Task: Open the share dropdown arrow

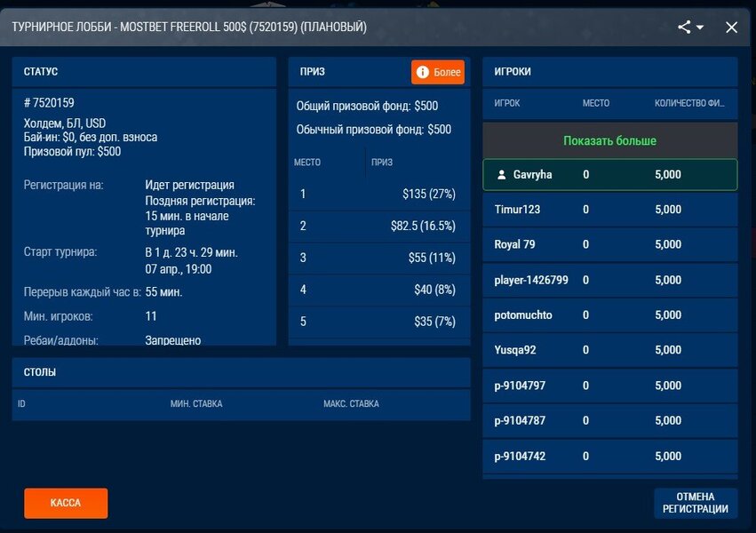Action: point(700,28)
